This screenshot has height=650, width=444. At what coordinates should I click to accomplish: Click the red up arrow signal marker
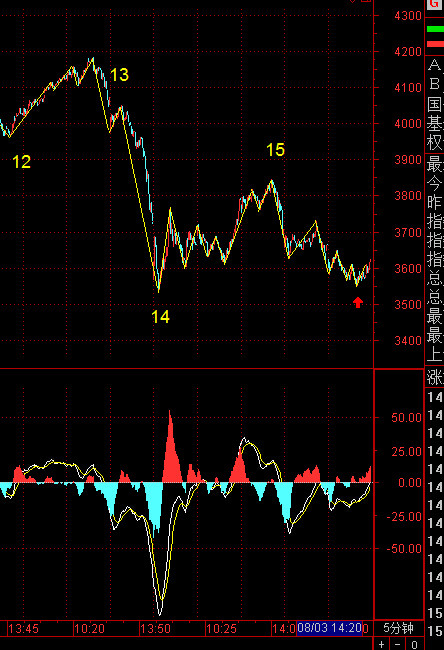click(x=358, y=302)
